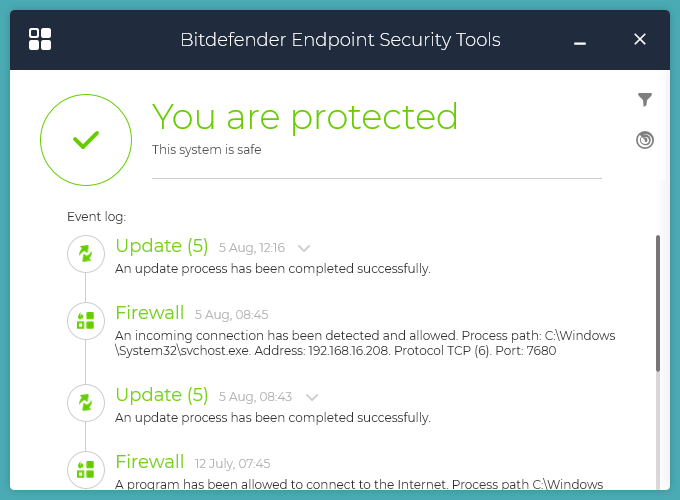The image size is (680, 500).
Task: Minimize the Bitdefender window
Action: [x=580, y=41]
